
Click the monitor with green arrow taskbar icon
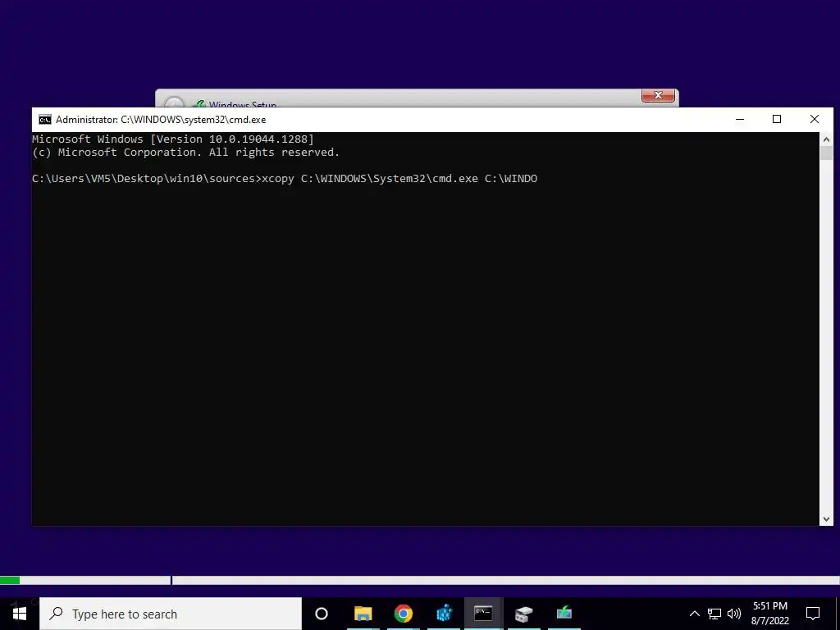[564, 614]
